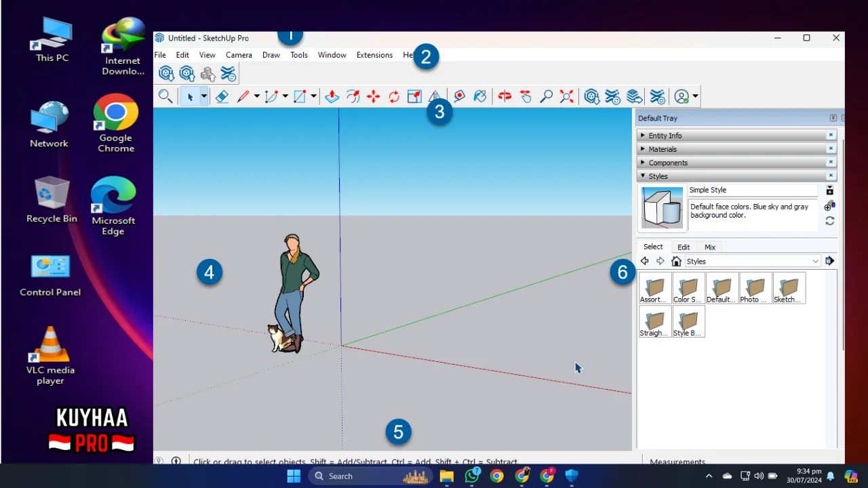Open the Select tool dropdown arrow
868x488 pixels.
[203, 97]
